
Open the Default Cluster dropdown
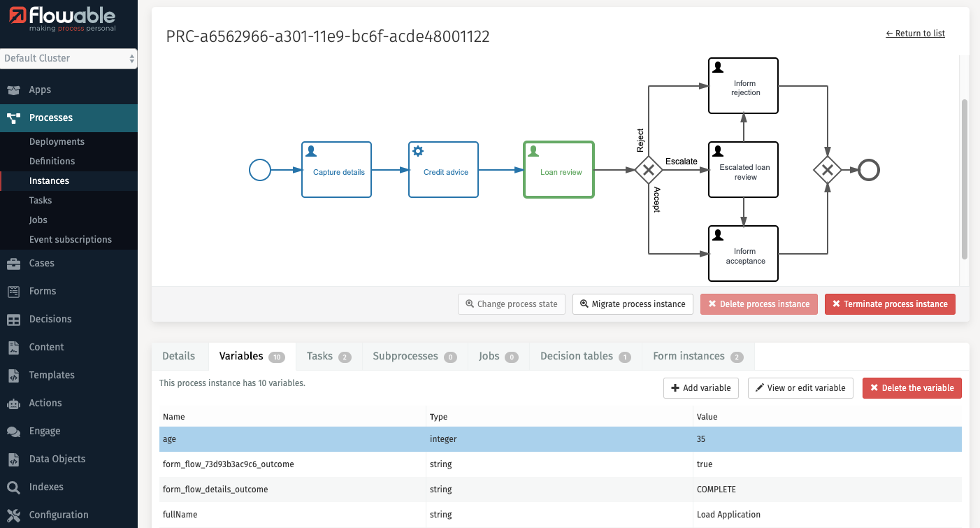69,59
